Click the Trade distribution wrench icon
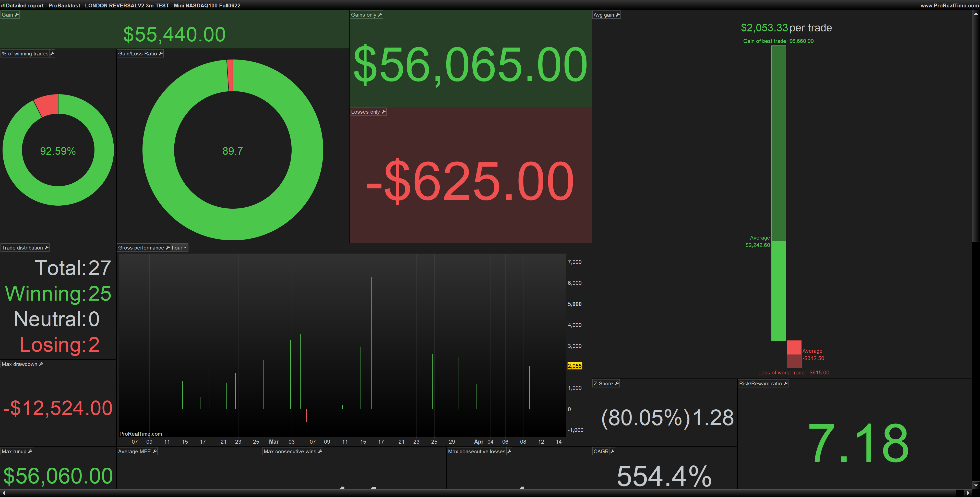 [46, 248]
